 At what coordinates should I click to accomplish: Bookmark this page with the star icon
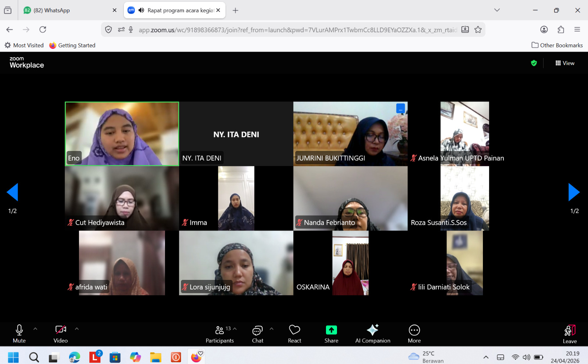point(478,30)
